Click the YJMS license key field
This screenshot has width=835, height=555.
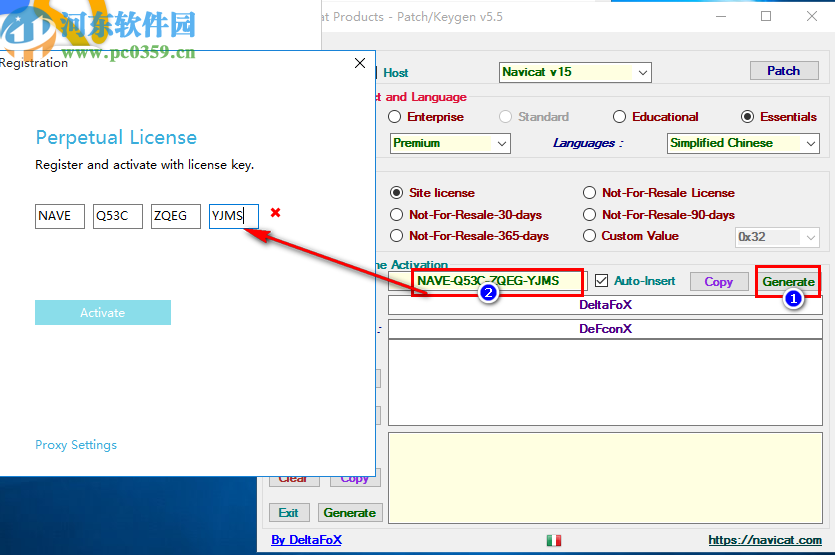click(234, 216)
